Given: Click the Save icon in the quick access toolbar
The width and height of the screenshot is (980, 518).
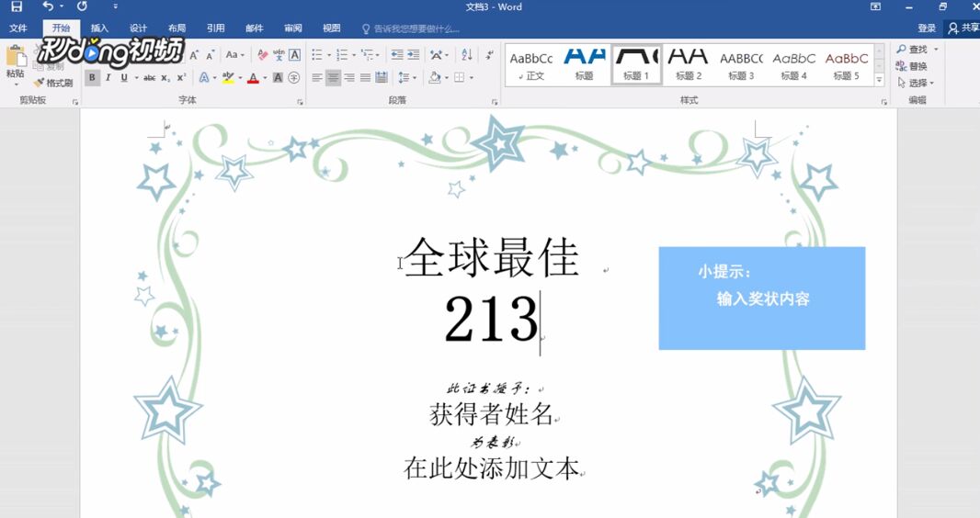Looking at the screenshot, I should tap(17, 6).
